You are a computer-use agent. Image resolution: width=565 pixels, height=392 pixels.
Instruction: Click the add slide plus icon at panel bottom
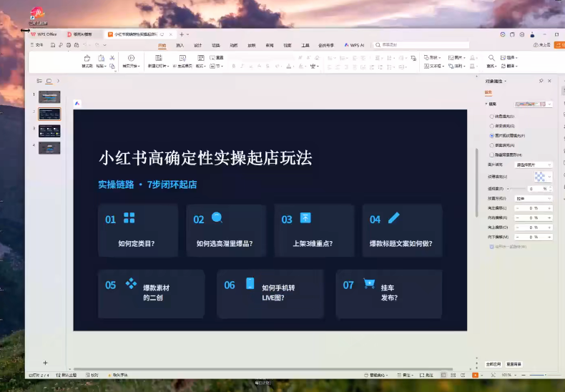(45, 363)
